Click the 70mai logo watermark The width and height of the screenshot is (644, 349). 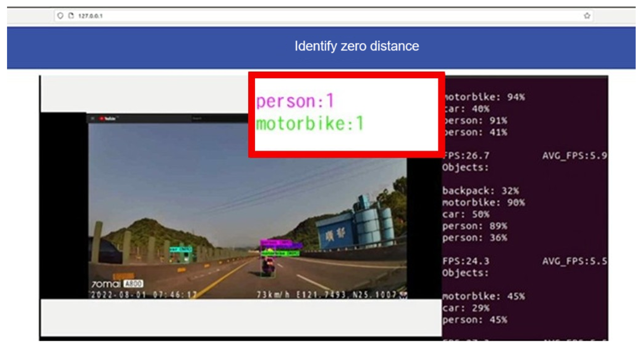(x=106, y=284)
